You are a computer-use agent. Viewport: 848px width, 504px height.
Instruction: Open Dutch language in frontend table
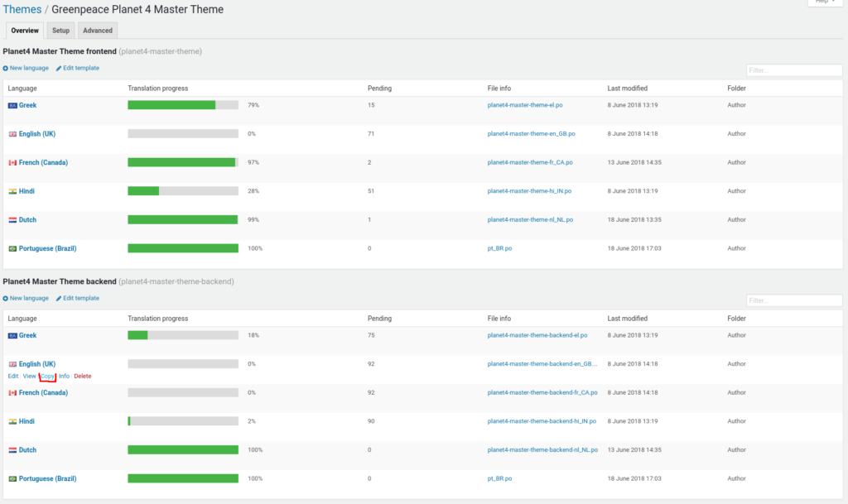tap(27, 220)
